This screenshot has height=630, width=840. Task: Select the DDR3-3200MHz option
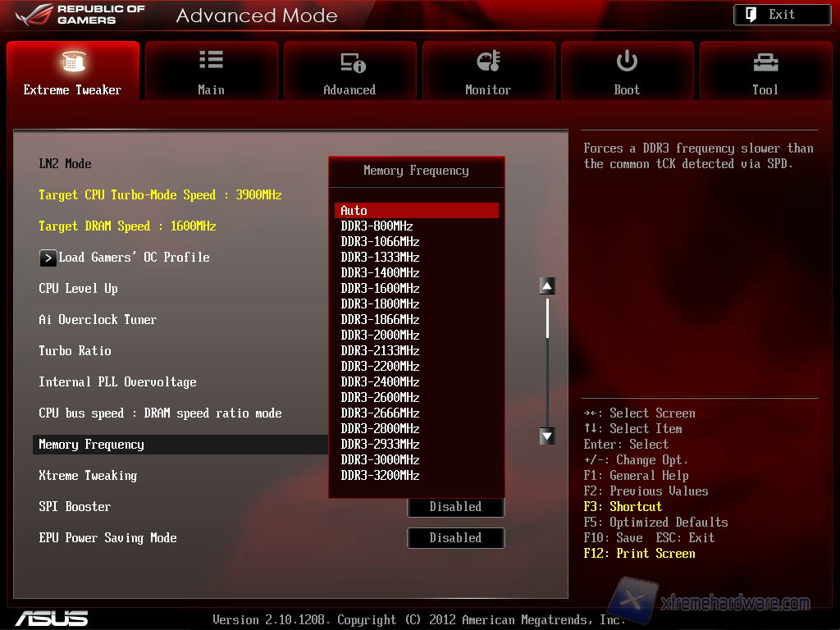pos(380,476)
